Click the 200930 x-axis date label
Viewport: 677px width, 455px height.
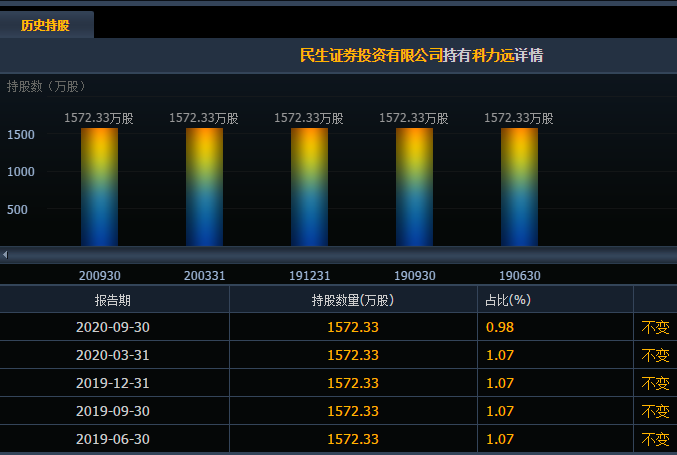(x=100, y=275)
